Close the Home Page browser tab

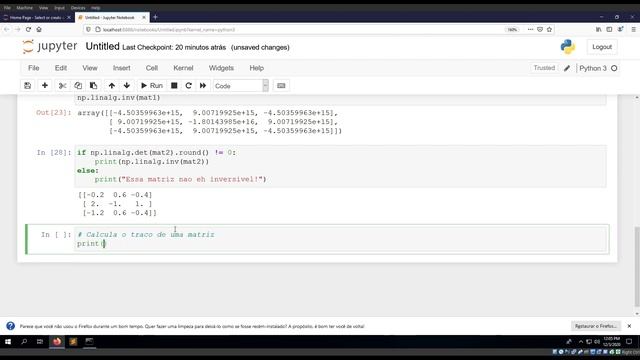click(x=69, y=18)
